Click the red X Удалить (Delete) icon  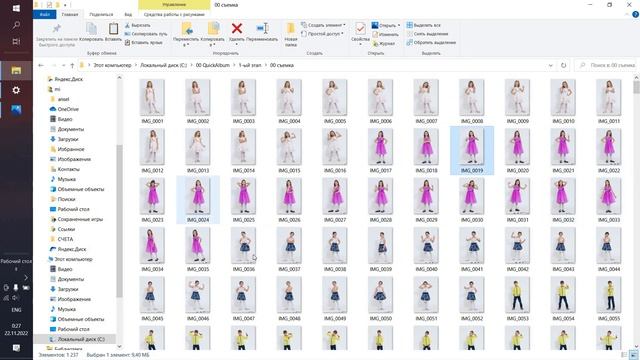point(237,28)
